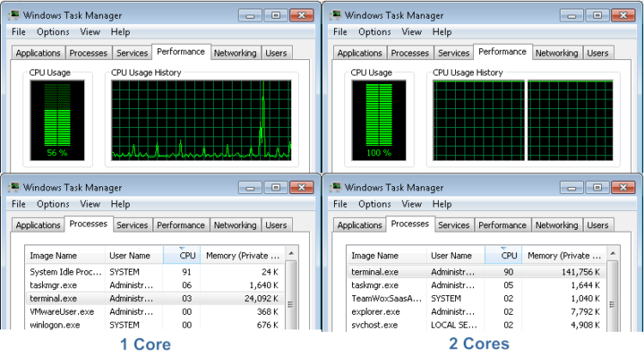Screen dimensions: 644x356
Task: Click second core graph in top-right CPU history
Action: pyautogui.click(x=570, y=120)
